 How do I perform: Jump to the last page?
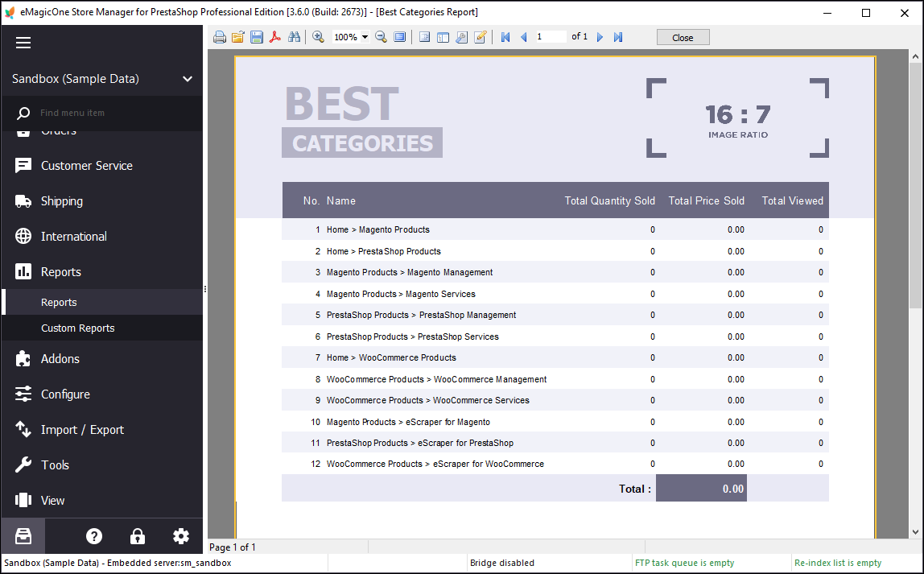click(618, 37)
